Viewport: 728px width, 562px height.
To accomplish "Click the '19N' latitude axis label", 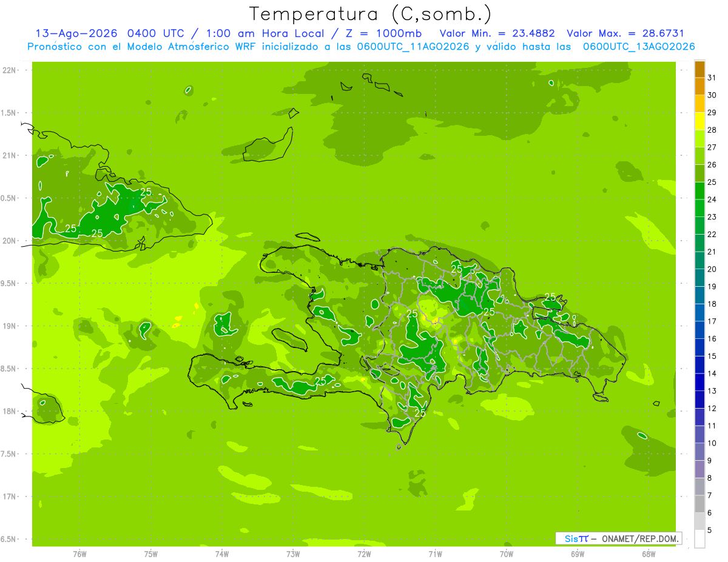I will coord(9,326).
